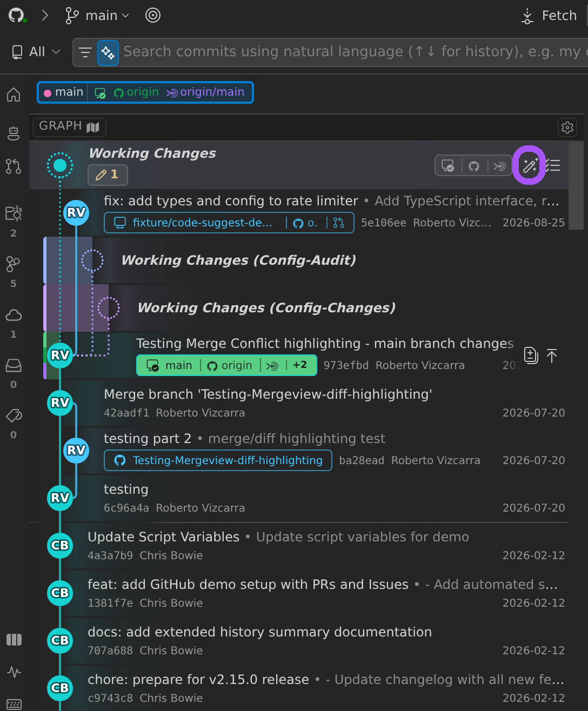Click upstream target icon in Working Changes pill
The width and height of the screenshot is (588, 711).
click(x=500, y=166)
